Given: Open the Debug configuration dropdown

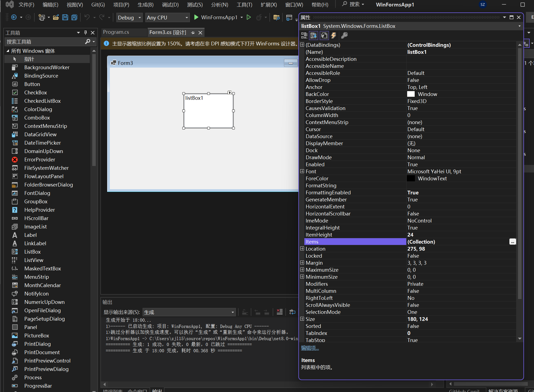Looking at the screenshot, I should click(x=130, y=18).
